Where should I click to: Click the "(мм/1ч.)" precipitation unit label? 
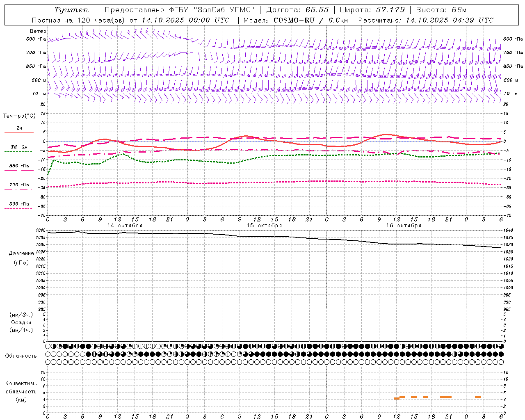(21, 330)
